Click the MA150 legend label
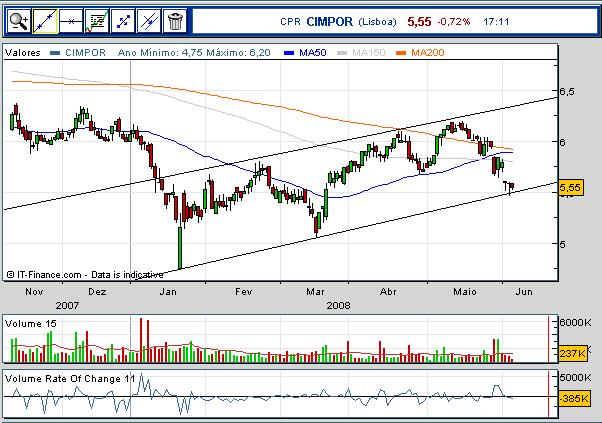 tap(369, 53)
